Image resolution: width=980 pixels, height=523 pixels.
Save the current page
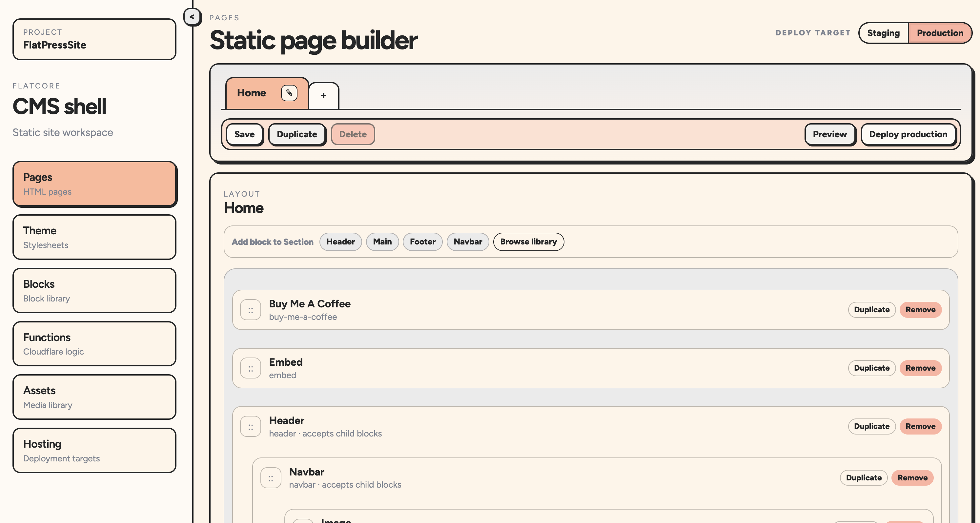pos(245,135)
